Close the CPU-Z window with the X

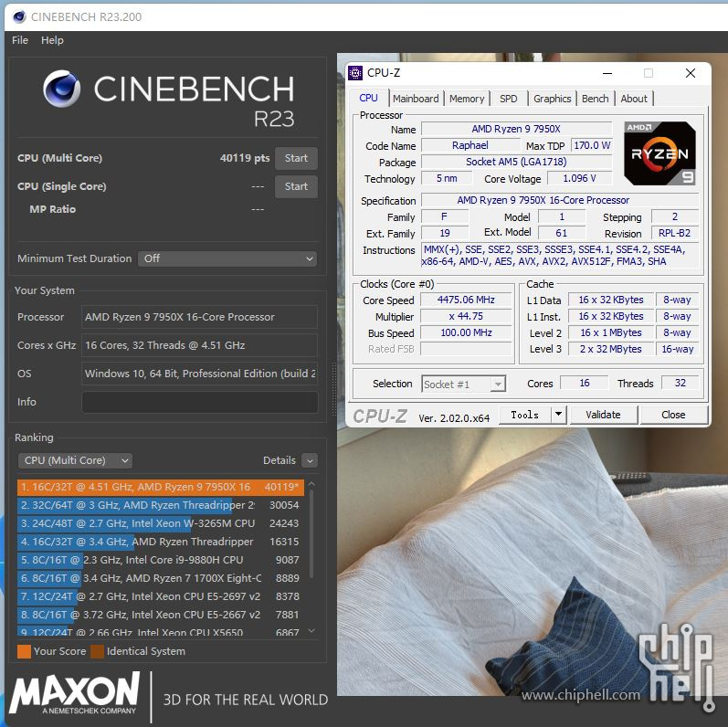click(x=691, y=73)
